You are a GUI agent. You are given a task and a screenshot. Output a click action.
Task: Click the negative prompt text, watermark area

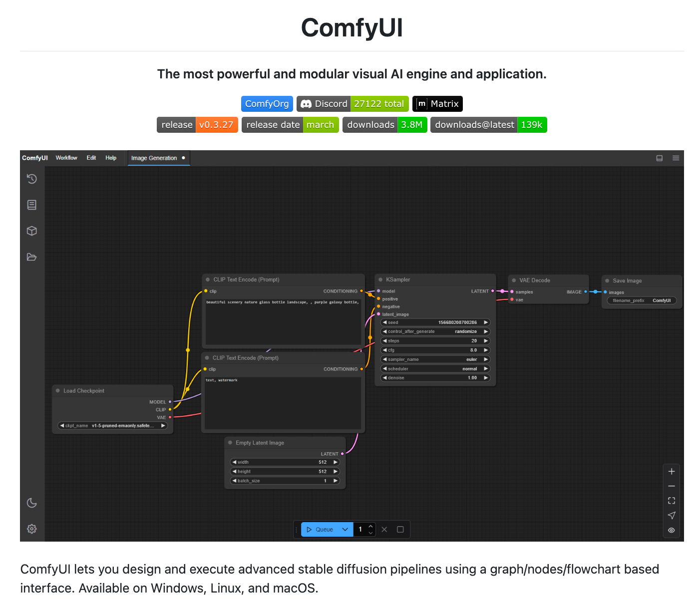(283, 403)
